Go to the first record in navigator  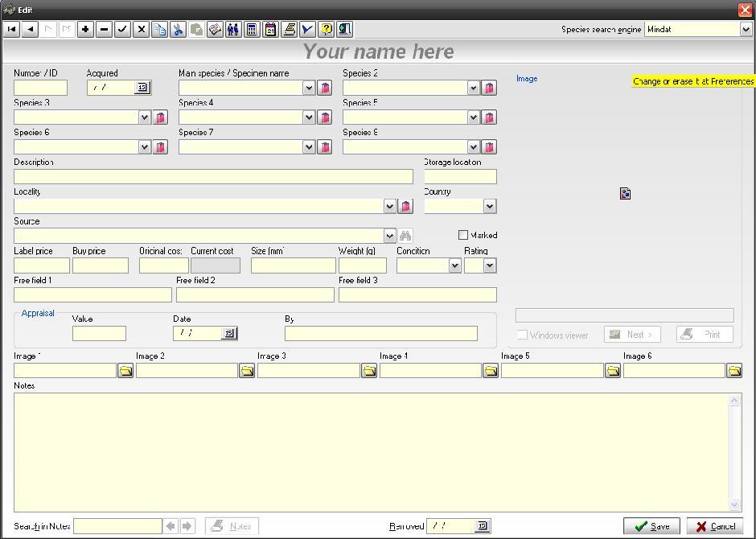[x=11, y=30]
